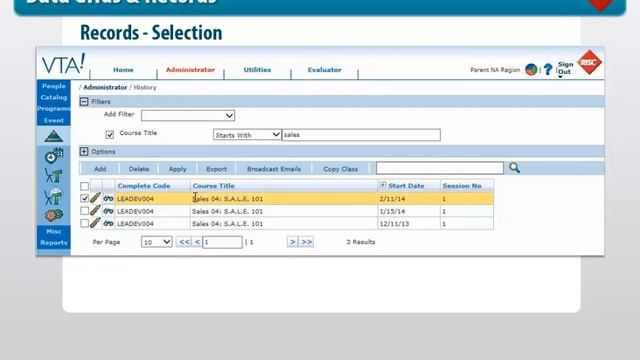This screenshot has height=360, width=640.
Task: Select Misc in the sidebar
Action: pyautogui.click(x=53, y=231)
